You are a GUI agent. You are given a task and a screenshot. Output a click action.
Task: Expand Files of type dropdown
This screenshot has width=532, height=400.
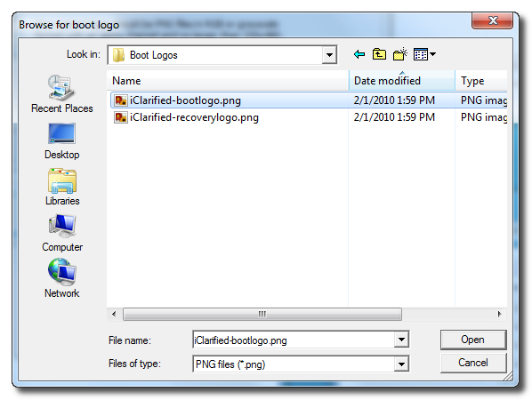point(401,364)
